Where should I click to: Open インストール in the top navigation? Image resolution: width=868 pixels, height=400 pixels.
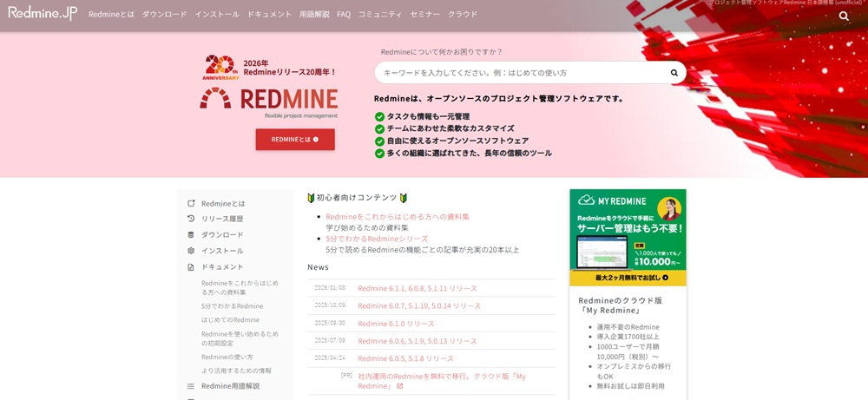coord(217,15)
